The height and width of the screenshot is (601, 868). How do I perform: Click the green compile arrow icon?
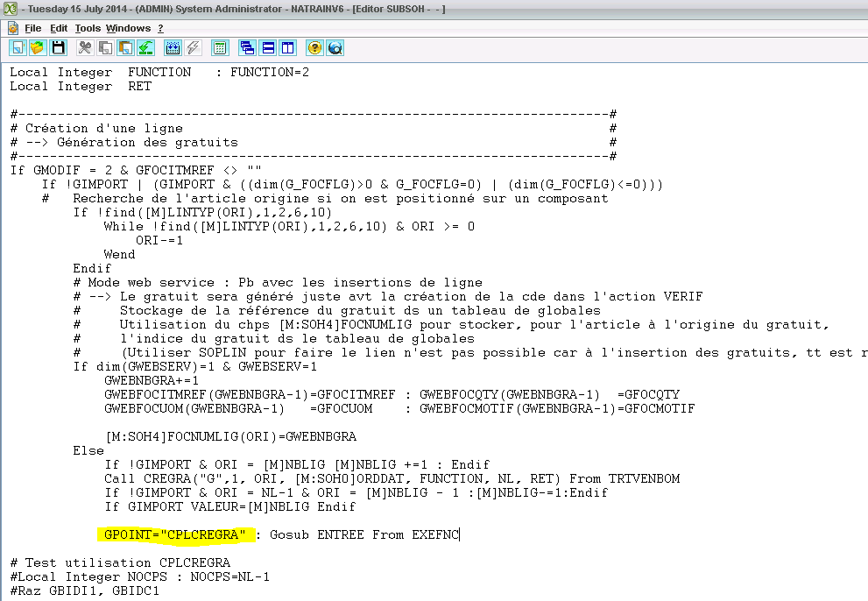[145, 47]
